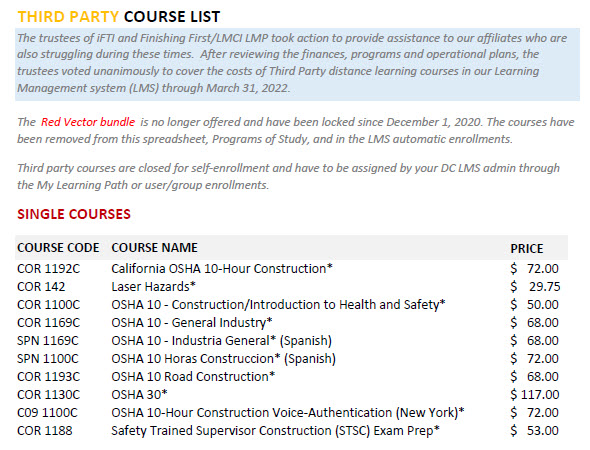Click the blue highlighted trustees notice paragraph
Viewport: 590px width, 450px height.
pyautogui.click(x=297, y=64)
